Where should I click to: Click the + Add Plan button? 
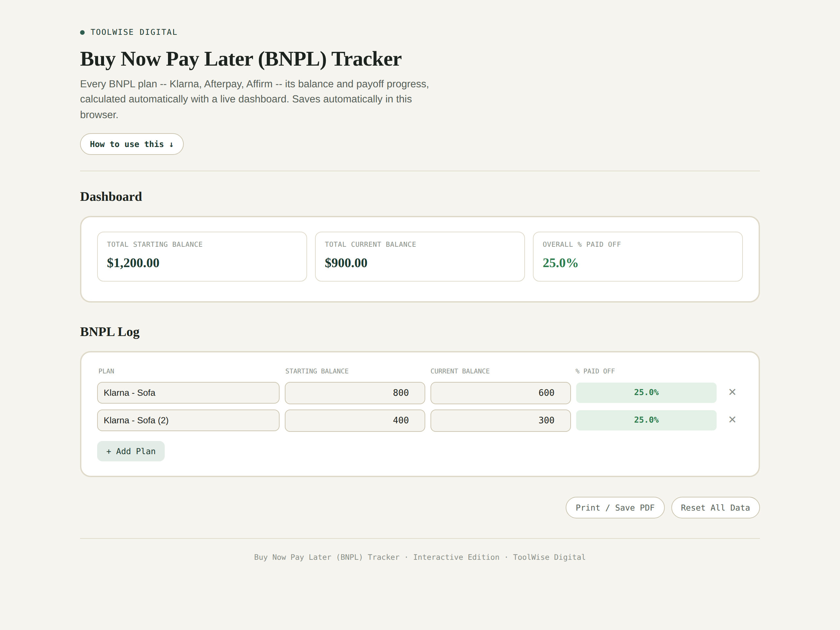click(131, 451)
